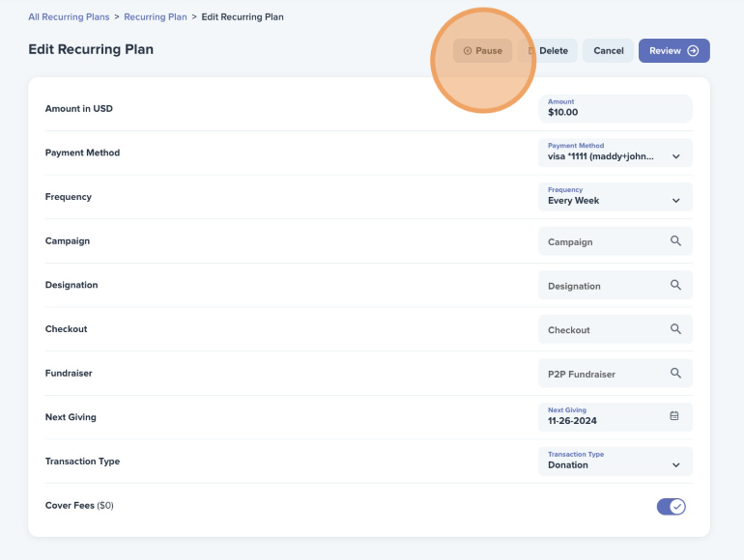Image resolution: width=744 pixels, height=560 pixels.
Task: Click into the Designation input field
Action: point(615,285)
